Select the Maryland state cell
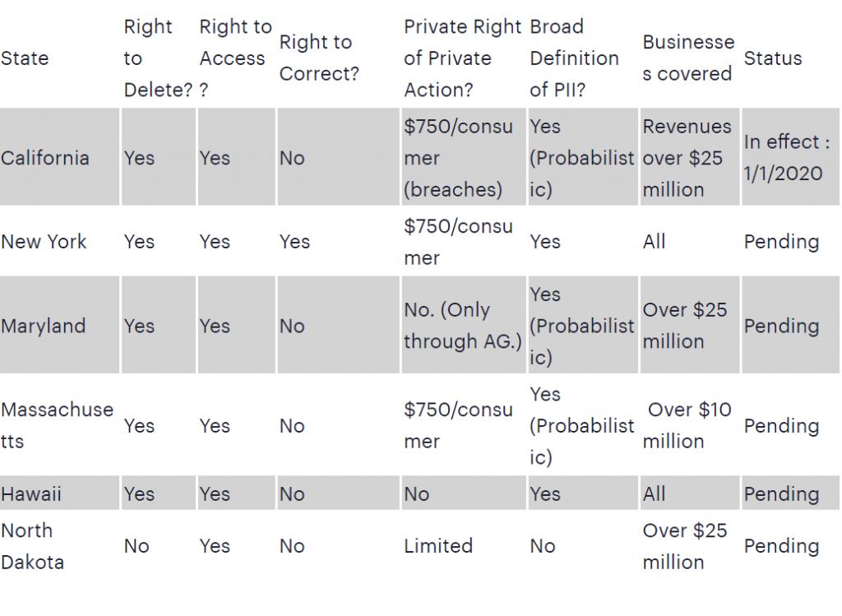 44,326
